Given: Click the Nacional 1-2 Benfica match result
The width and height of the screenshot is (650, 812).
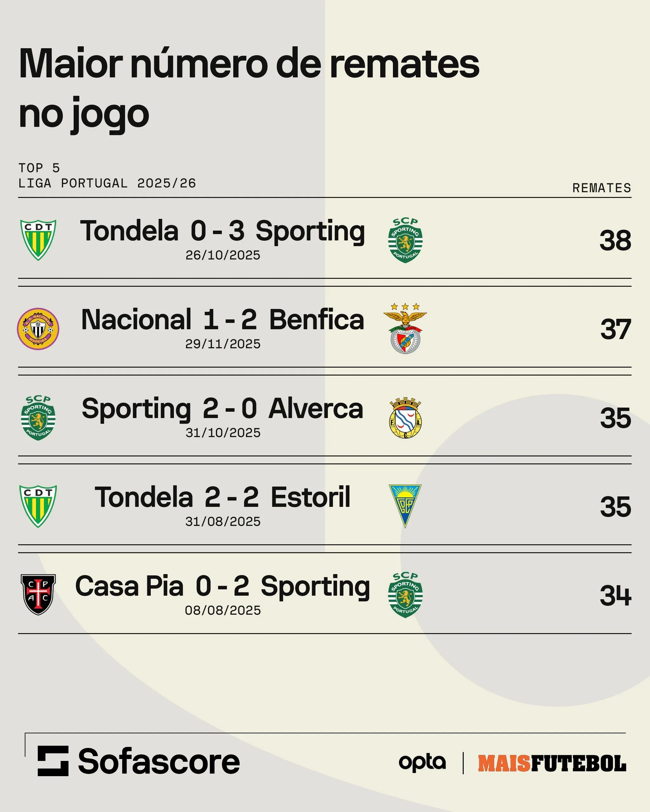Looking at the screenshot, I should point(222,320).
